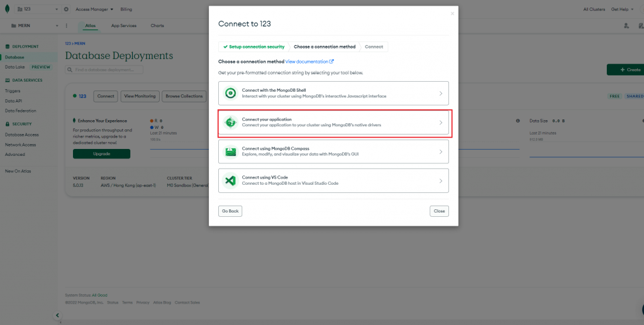Open New On Atlas in sidebar
Image resolution: width=644 pixels, height=325 pixels.
[18, 171]
